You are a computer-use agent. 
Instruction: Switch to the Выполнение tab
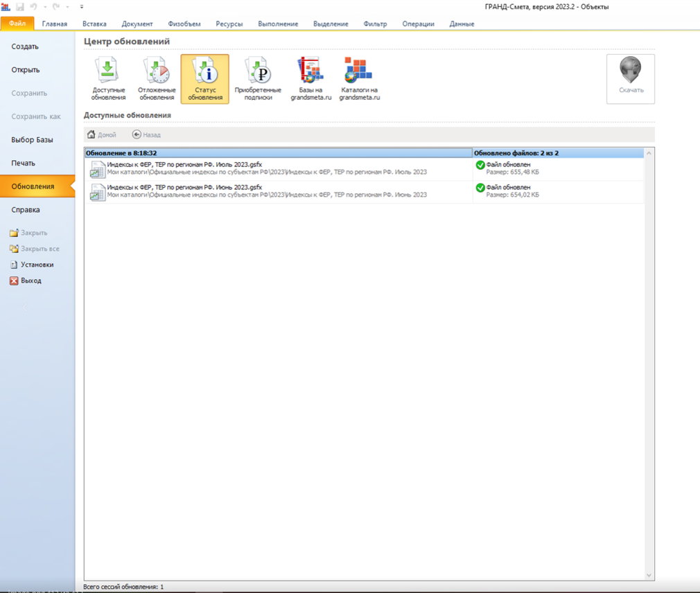[x=278, y=24]
